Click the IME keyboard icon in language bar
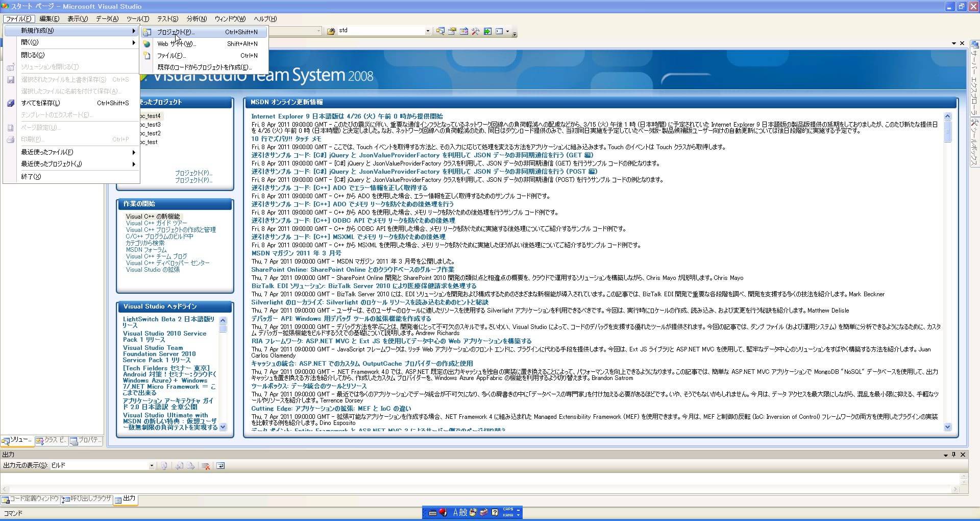The width and height of the screenshot is (980, 521). (x=433, y=512)
